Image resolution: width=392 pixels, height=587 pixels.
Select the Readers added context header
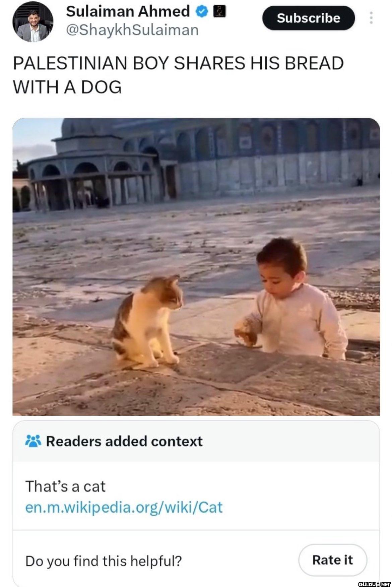tap(124, 441)
